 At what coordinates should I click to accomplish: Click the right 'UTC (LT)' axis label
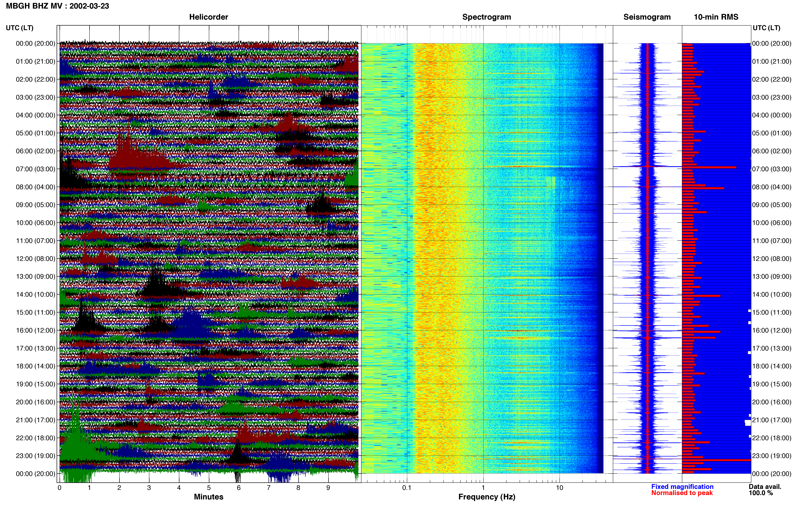pos(766,28)
